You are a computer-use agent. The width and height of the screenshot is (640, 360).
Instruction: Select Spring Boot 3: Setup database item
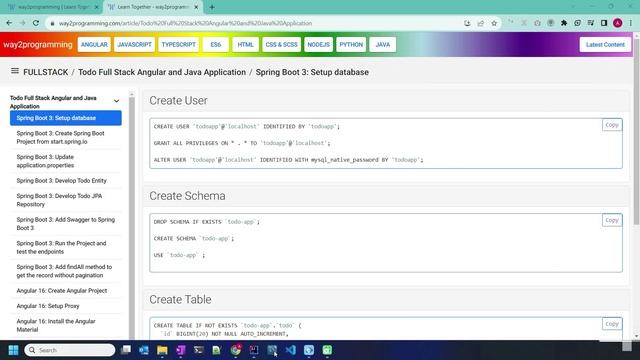(66, 118)
